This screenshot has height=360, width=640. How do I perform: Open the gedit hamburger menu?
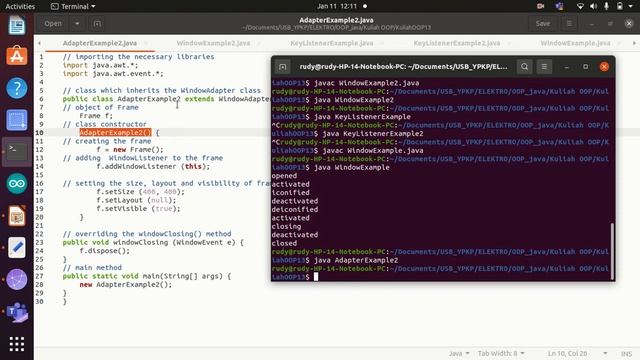tap(569, 24)
